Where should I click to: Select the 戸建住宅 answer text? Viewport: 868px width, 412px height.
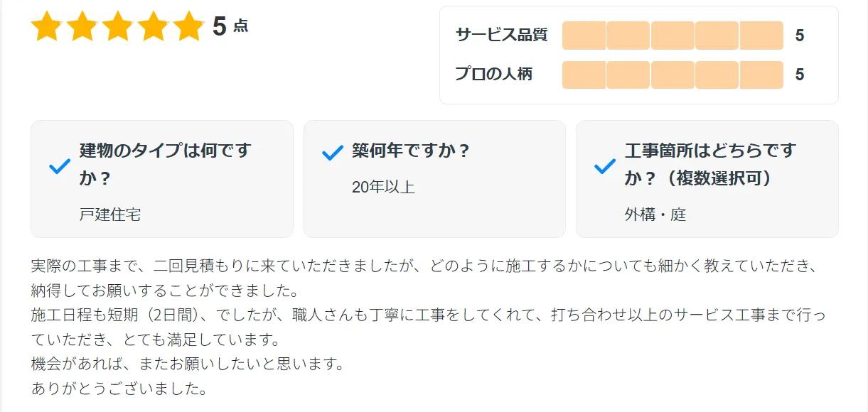pos(110,215)
